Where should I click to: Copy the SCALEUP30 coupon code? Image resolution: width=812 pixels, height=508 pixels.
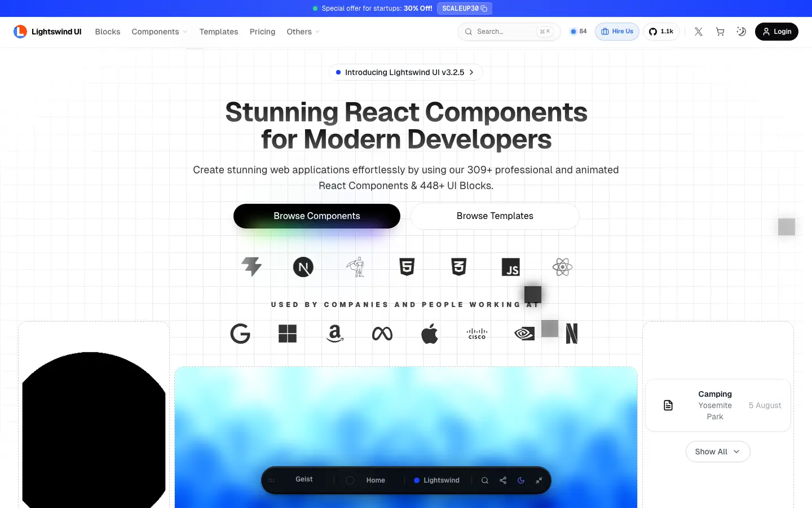[x=465, y=8]
